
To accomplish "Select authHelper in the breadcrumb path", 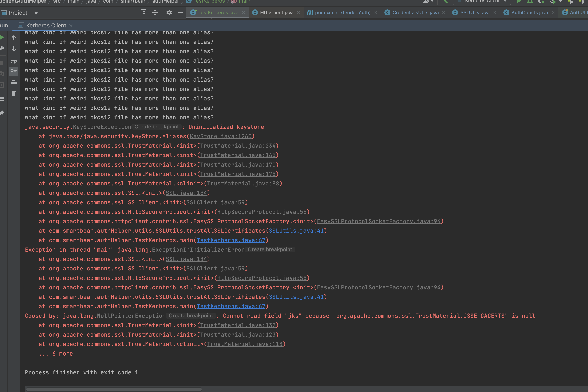I will pos(165,2).
